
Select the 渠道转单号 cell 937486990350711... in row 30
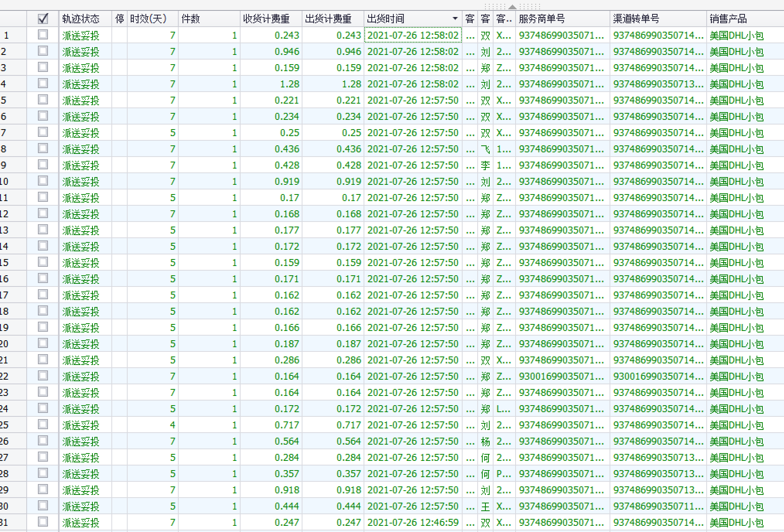pyautogui.click(x=658, y=506)
